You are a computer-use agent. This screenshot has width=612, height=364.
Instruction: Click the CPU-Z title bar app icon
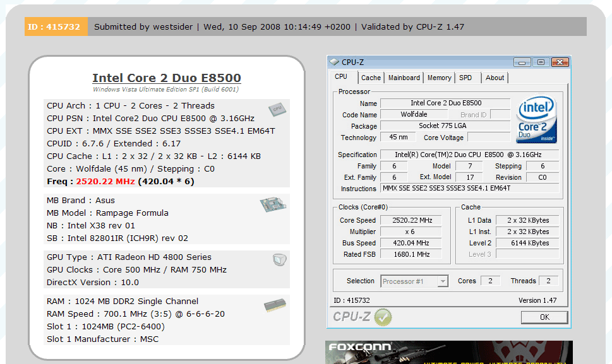pyautogui.click(x=334, y=62)
